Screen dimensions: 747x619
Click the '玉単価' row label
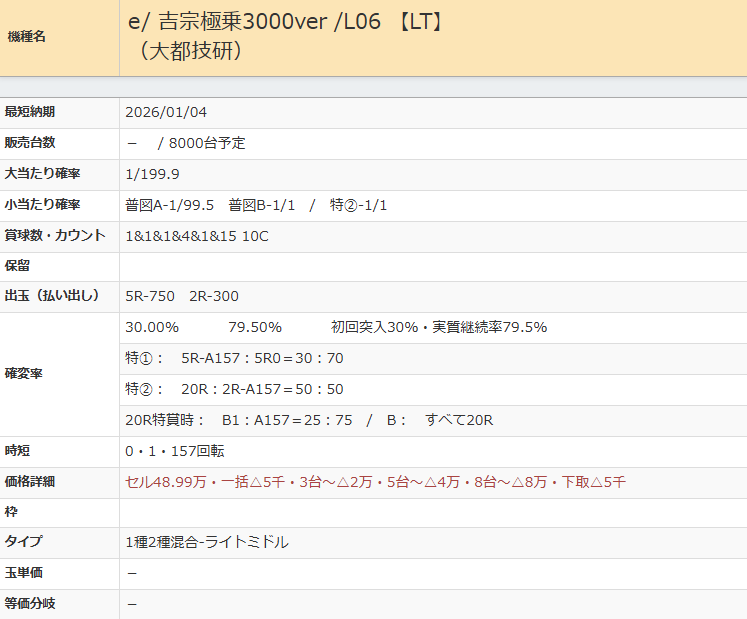(x=23, y=573)
